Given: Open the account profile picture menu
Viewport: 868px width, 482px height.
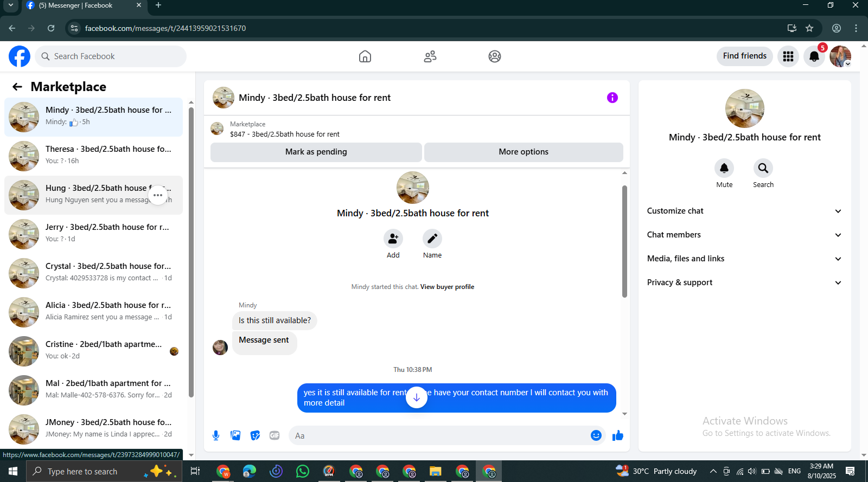Looking at the screenshot, I should click(x=840, y=56).
